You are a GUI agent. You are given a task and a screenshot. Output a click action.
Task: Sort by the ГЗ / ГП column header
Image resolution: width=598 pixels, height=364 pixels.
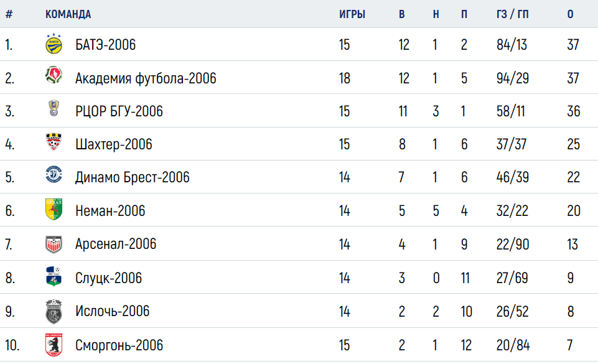[x=513, y=14]
